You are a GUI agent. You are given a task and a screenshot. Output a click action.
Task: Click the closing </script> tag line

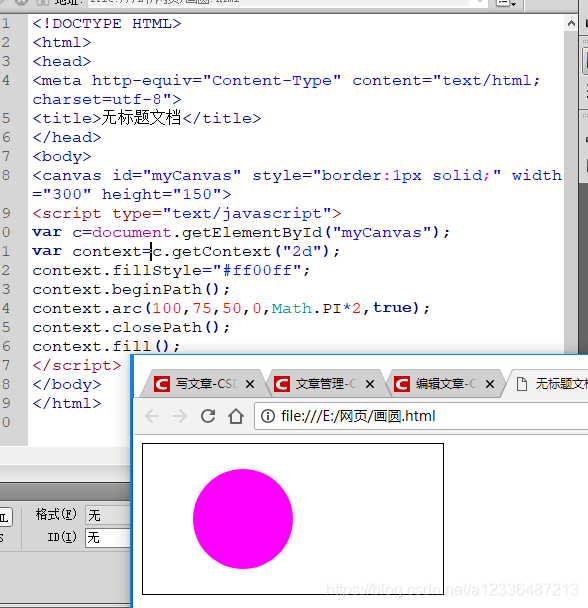[x=77, y=365]
